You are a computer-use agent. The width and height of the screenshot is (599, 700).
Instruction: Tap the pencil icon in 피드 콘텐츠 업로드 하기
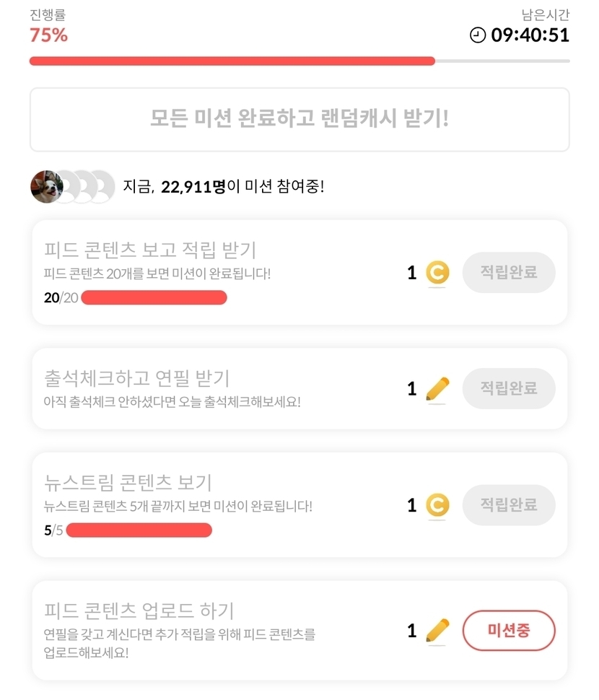point(437,631)
